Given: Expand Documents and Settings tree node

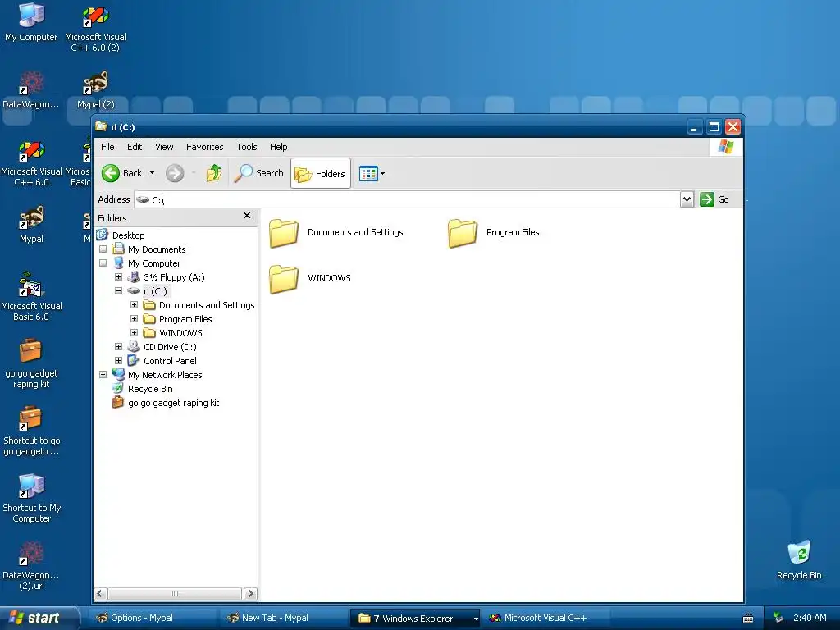Looking at the screenshot, I should click(134, 305).
